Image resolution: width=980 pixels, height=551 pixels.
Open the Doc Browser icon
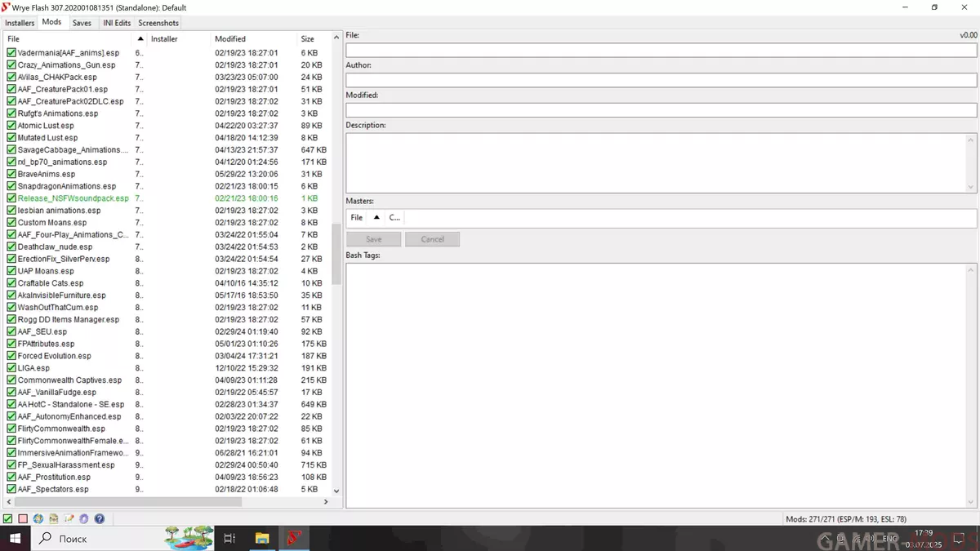coord(53,518)
